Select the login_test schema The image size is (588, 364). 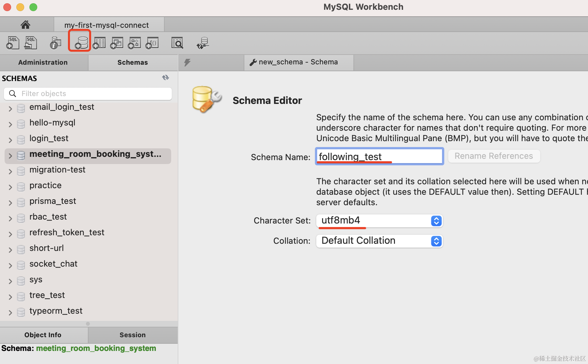(49, 139)
